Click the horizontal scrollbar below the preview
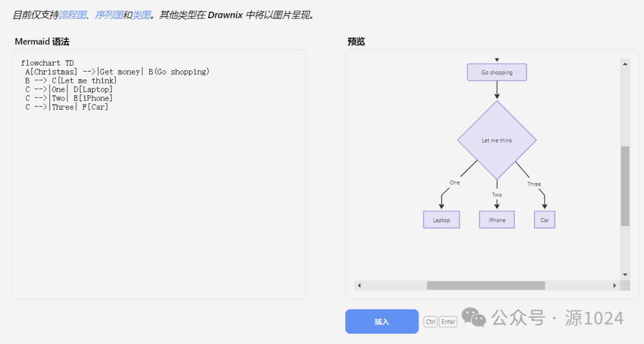 click(486, 286)
